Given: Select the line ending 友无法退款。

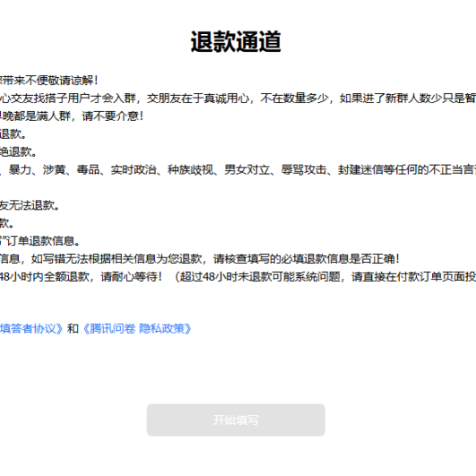Looking at the screenshot, I should [30, 205].
